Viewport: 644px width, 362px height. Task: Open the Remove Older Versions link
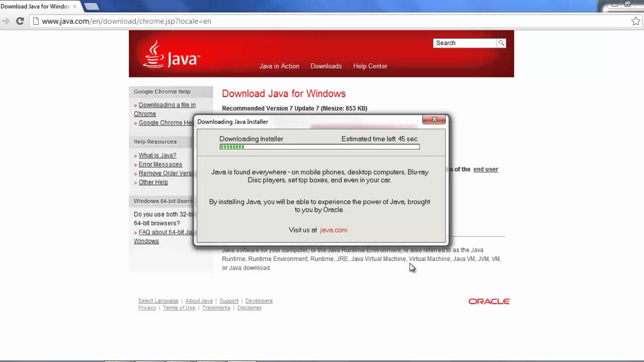pyautogui.click(x=166, y=173)
